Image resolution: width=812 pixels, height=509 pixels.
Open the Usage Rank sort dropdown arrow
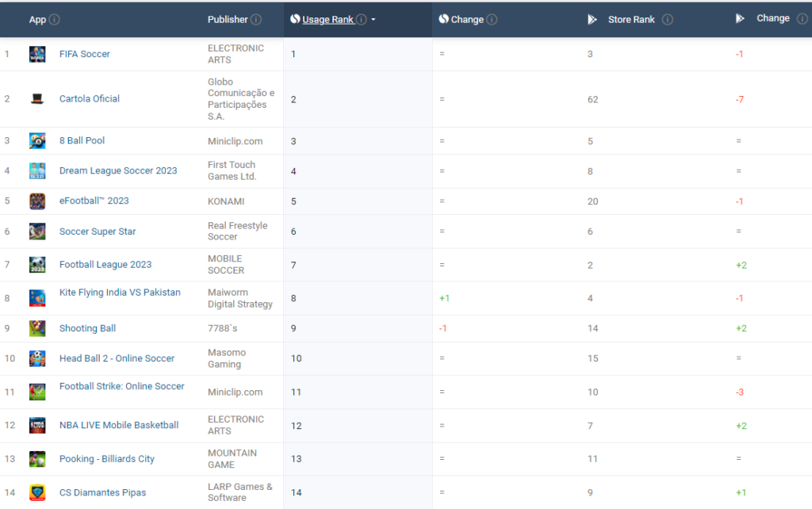tap(373, 20)
